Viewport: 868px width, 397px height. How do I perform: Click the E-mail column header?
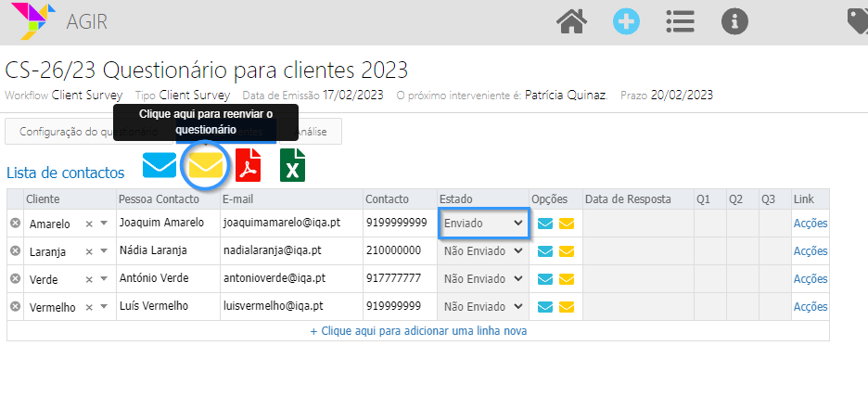click(292, 199)
